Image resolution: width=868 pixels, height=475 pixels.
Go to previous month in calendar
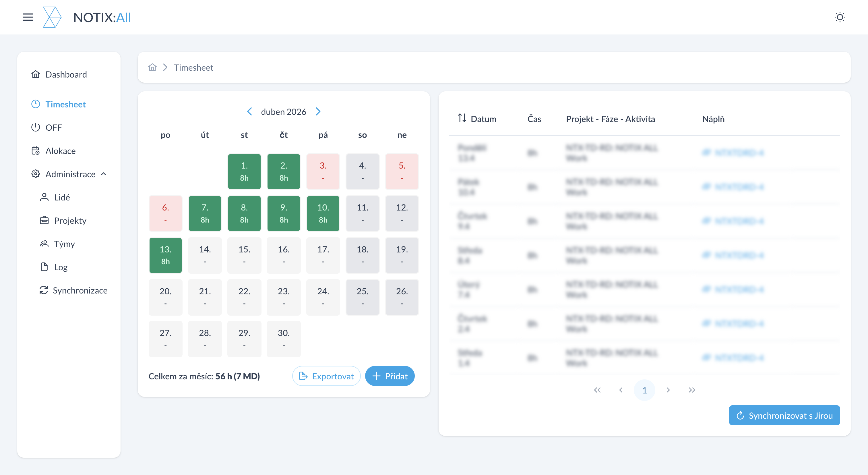click(x=249, y=112)
